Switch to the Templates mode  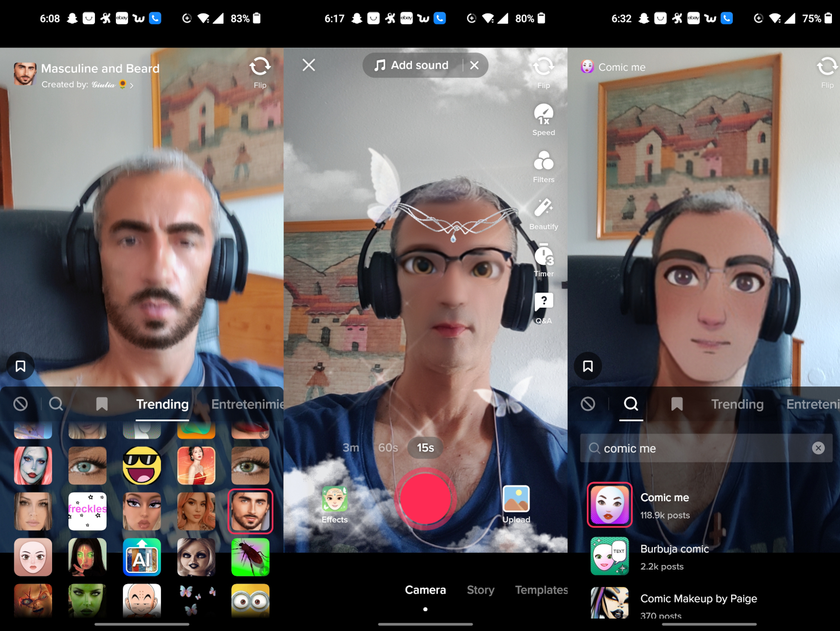541,590
